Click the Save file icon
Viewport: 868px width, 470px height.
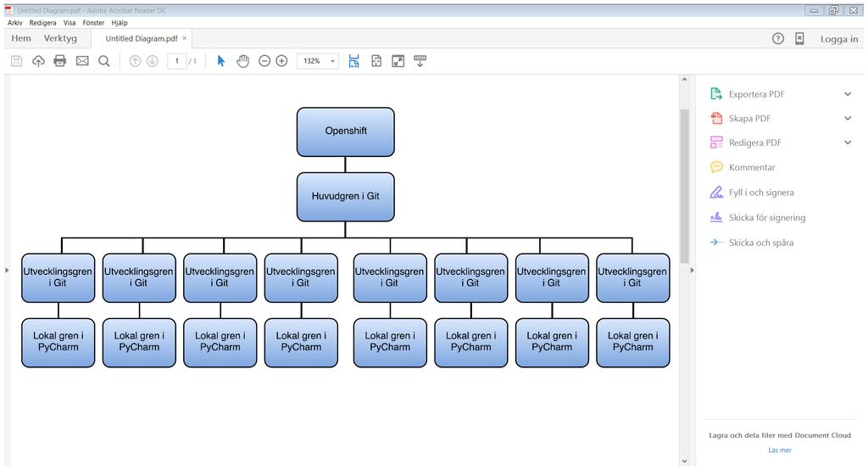(x=17, y=61)
